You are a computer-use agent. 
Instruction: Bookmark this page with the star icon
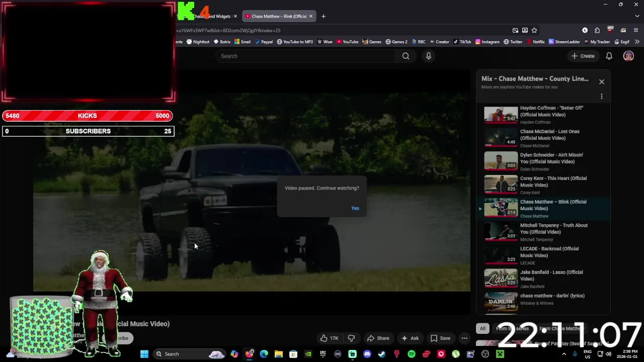click(x=534, y=30)
